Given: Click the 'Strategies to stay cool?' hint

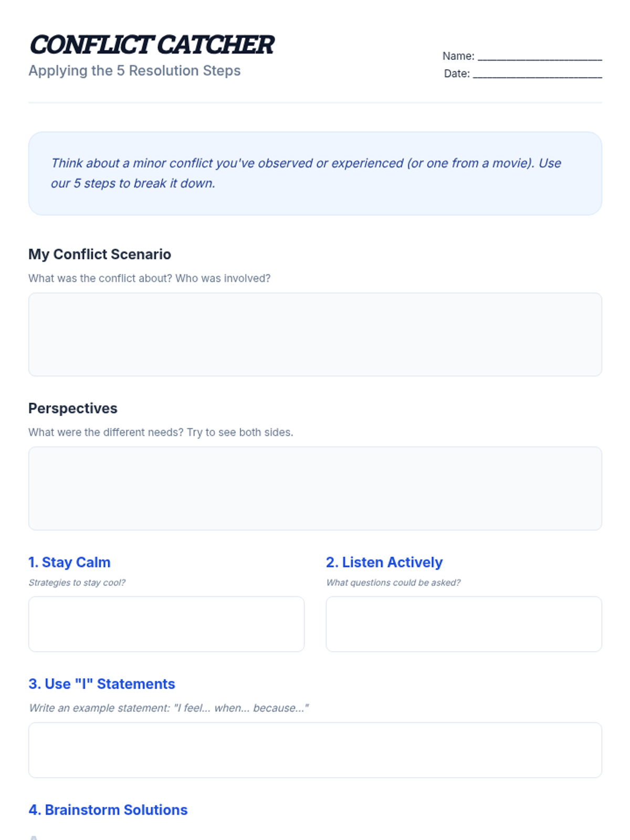Looking at the screenshot, I should pos(77,583).
